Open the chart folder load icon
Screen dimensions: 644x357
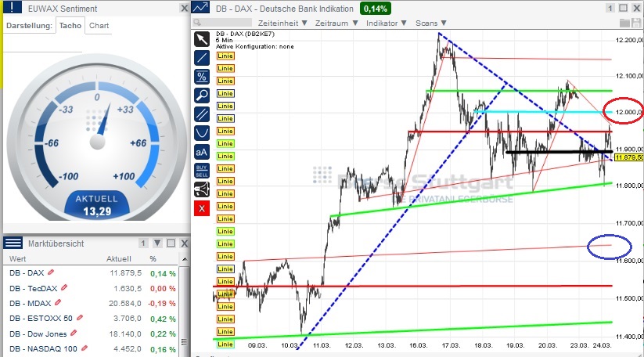coord(624,23)
